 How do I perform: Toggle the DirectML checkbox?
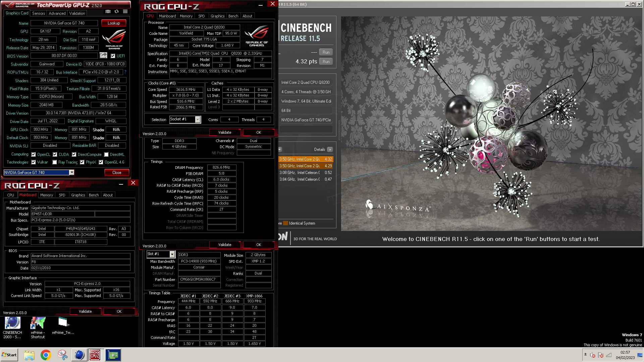(x=106, y=155)
